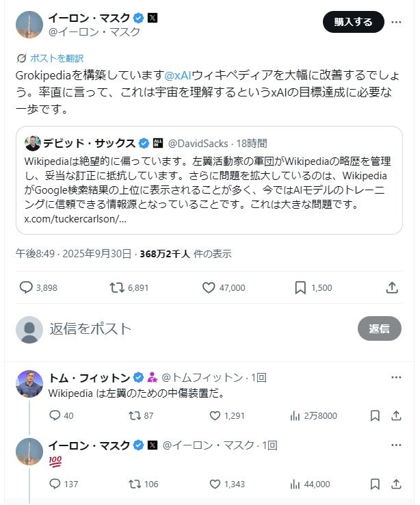Open more options on the 💯 reply
420x505 pixels.
pos(396,445)
